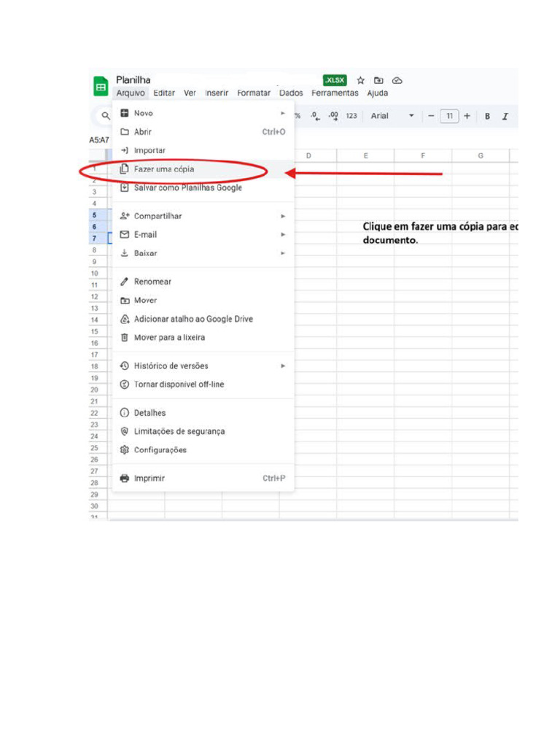Click the Detalhes info icon

[x=124, y=413]
